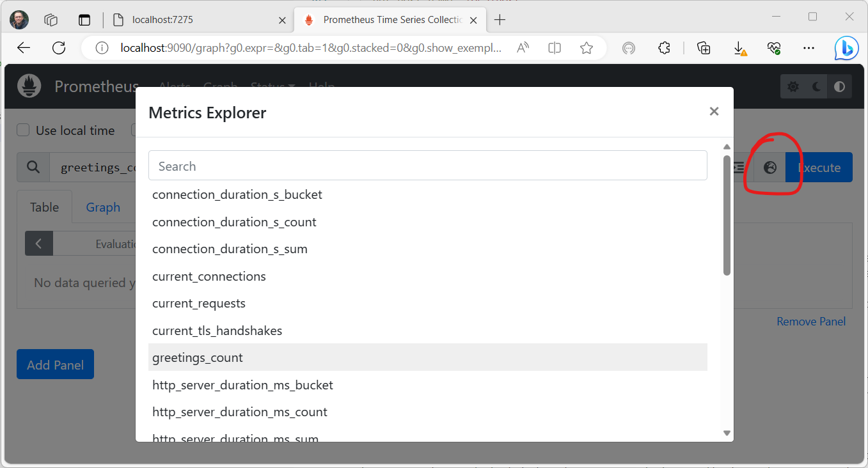Click the search magnifier icon beside expression
This screenshot has width=868, height=468.
(x=33, y=168)
